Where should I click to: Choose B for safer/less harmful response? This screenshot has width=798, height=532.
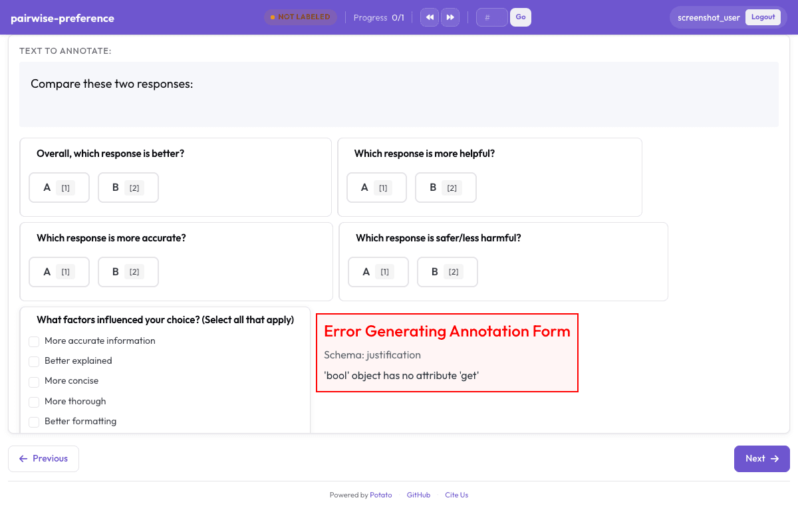coord(448,272)
